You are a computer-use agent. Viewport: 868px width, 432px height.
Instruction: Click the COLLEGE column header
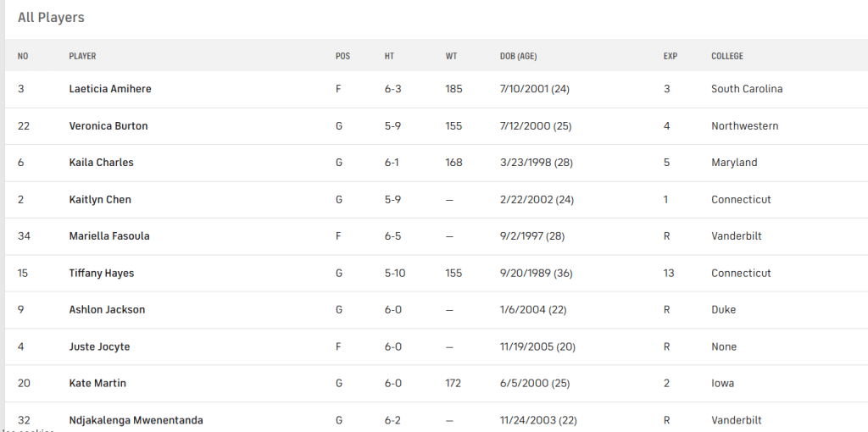[726, 57]
